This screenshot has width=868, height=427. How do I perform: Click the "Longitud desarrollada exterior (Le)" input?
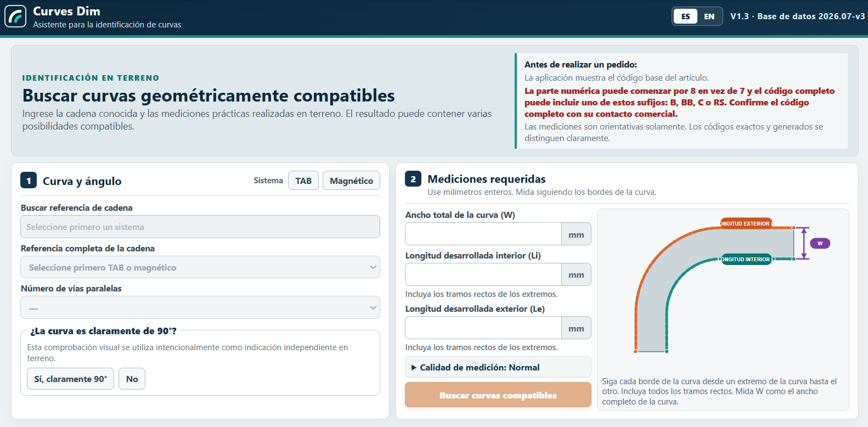pyautogui.click(x=483, y=328)
